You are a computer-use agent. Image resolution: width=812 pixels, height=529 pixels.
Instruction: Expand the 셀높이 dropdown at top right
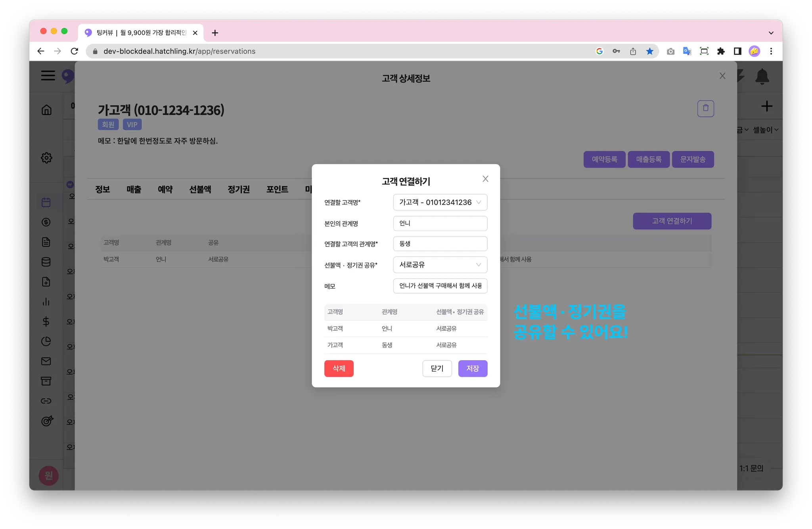[765, 130]
